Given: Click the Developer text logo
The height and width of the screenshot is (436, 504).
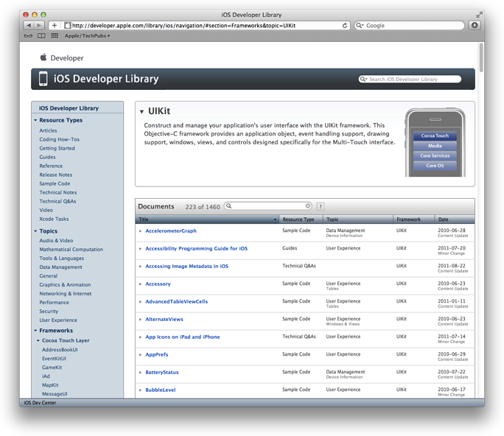Looking at the screenshot, I should pyautogui.click(x=67, y=58).
